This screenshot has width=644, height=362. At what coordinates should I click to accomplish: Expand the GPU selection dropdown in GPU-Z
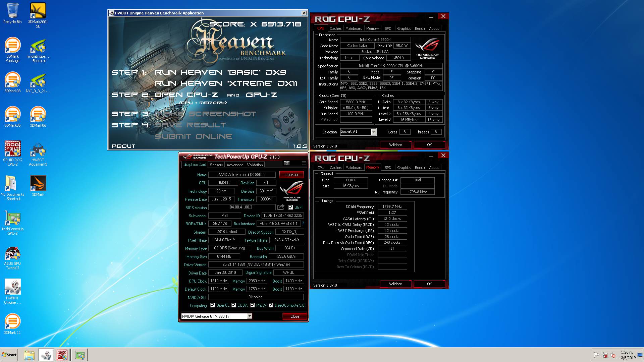250,316
